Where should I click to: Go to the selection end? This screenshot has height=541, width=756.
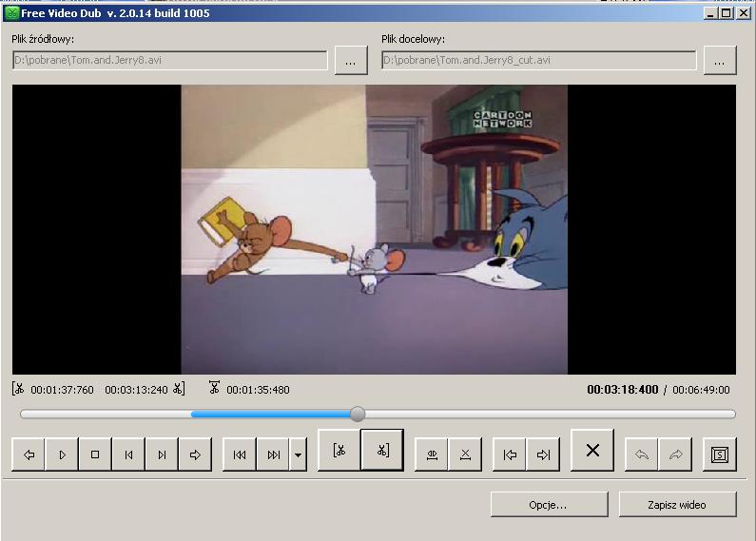point(543,454)
